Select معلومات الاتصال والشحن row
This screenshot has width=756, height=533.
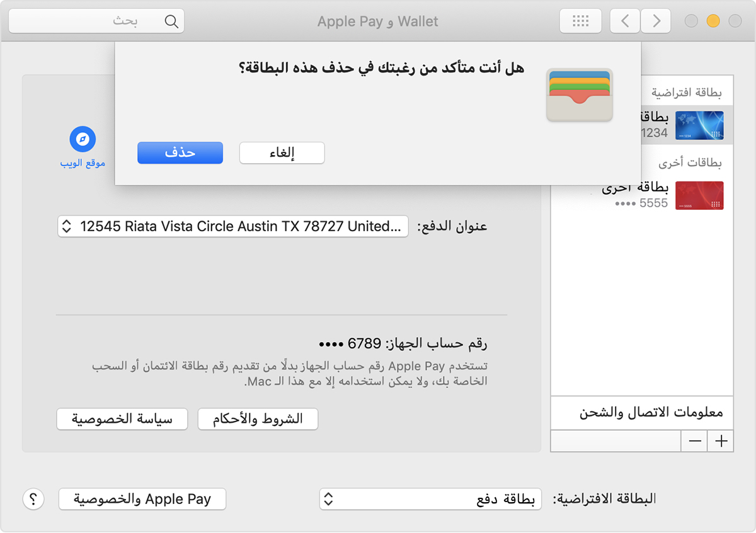tap(642, 413)
